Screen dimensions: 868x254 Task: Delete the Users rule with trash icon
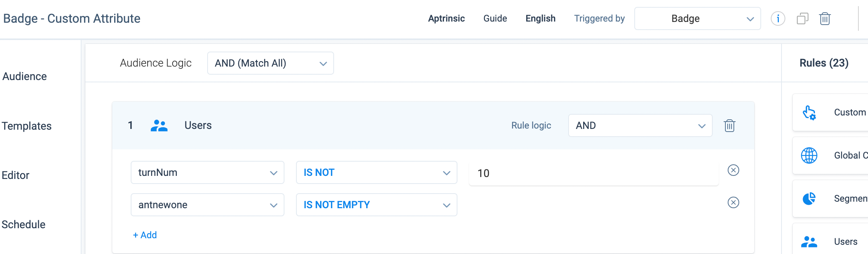pos(729,125)
